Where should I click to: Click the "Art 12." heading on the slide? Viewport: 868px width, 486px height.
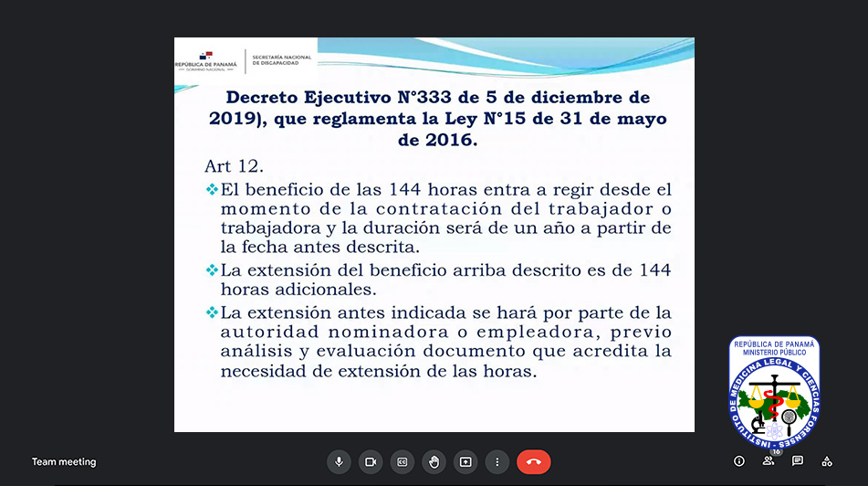point(235,165)
